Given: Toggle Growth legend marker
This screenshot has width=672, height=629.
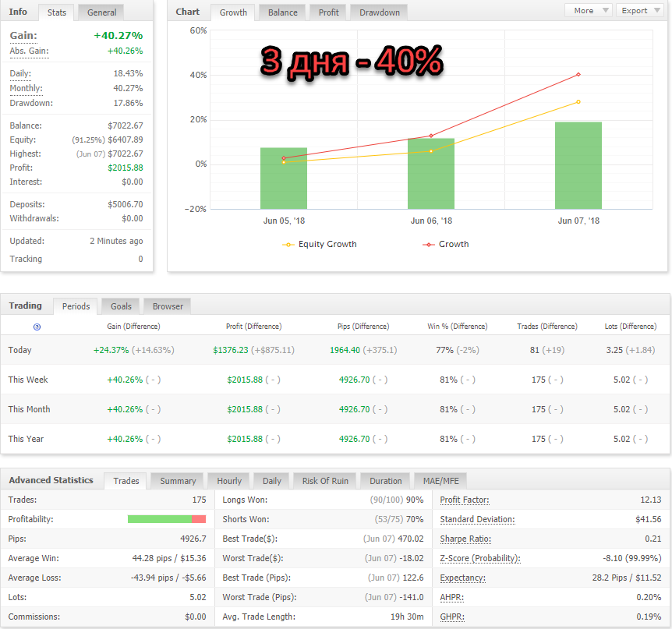Looking at the screenshot, I should coord(429,245).
